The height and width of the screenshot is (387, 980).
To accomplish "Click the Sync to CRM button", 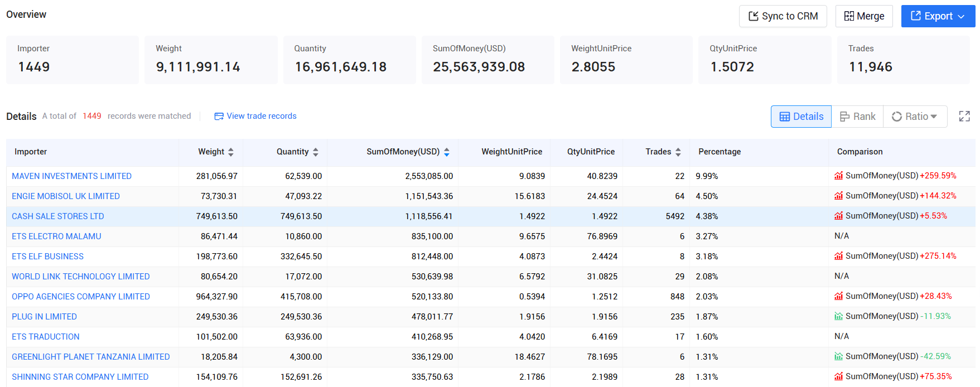I will (x=783, y=16).
